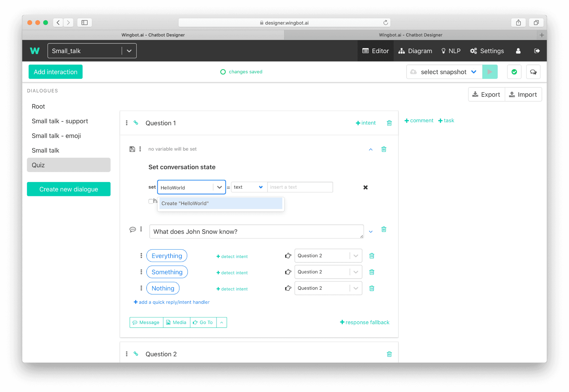Open the HelloWorld variable dropdown
The image size is (569, 392).
(x=219, y=187)
